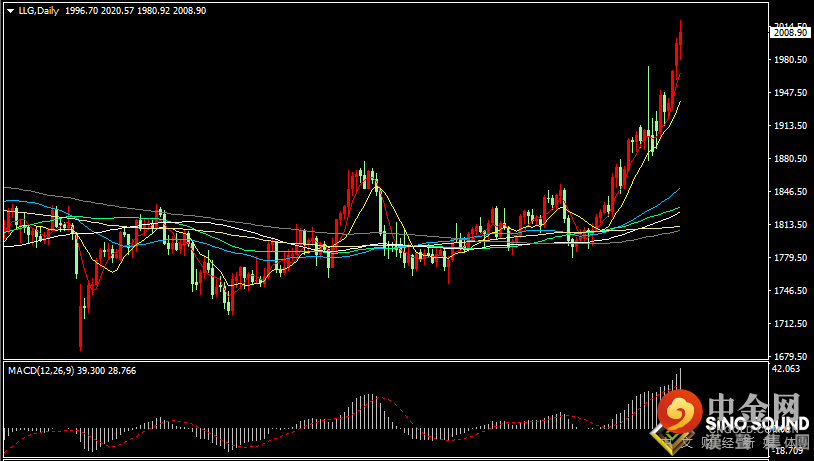Click the 1813.50 price axis label
The width and height of the screenshot is (814, 461).
(x=789, y=225)
